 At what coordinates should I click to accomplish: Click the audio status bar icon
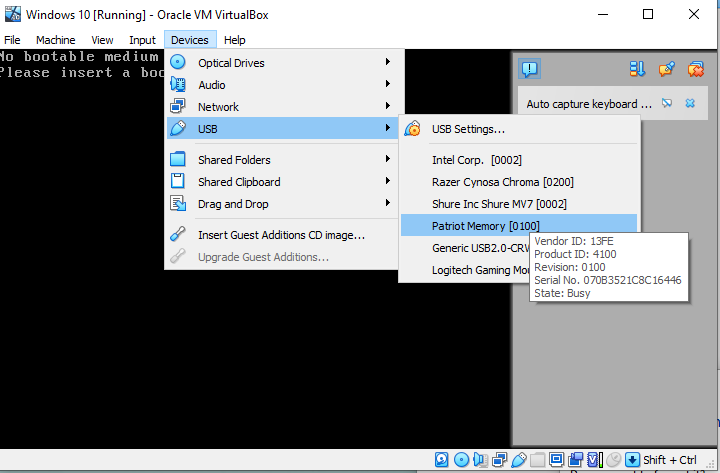coord(480,460)
